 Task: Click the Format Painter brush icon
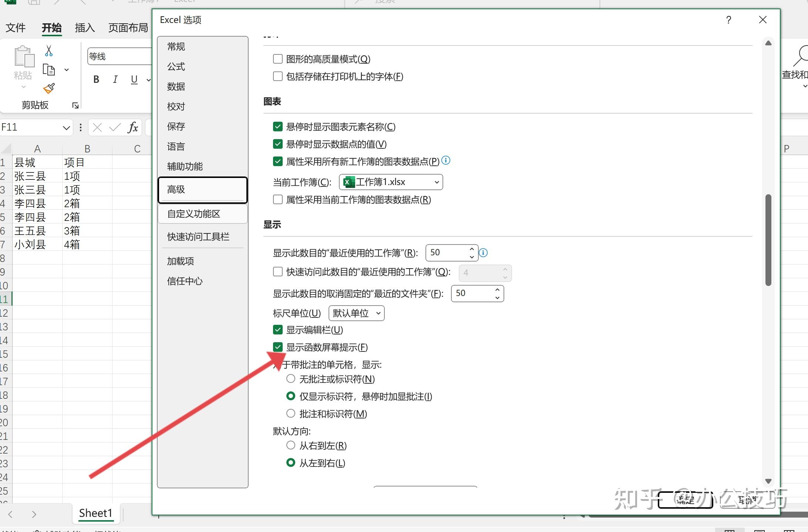(49, 88)
